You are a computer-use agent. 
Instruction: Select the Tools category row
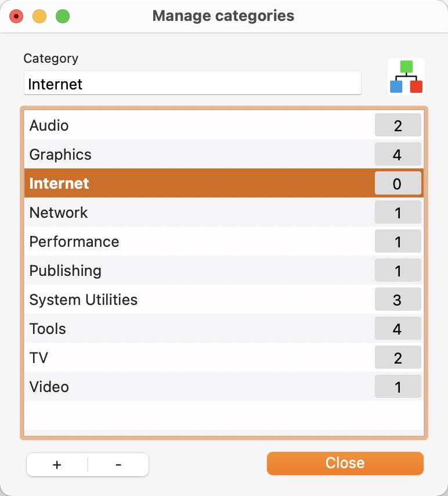tap(224, 329)
